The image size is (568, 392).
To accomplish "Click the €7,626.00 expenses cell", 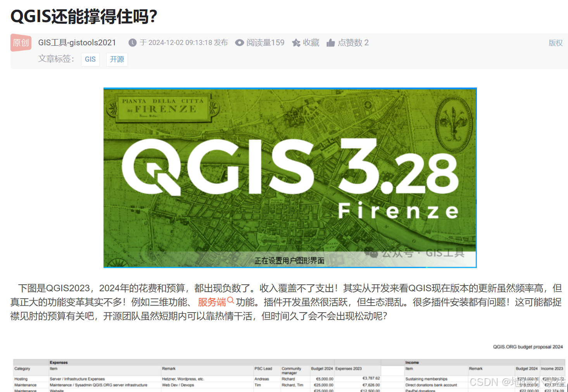I will pos(371,385).
